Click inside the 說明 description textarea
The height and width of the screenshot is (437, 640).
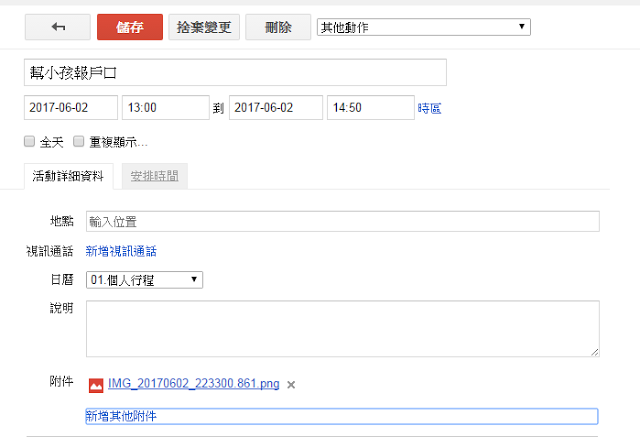point(343,329)
